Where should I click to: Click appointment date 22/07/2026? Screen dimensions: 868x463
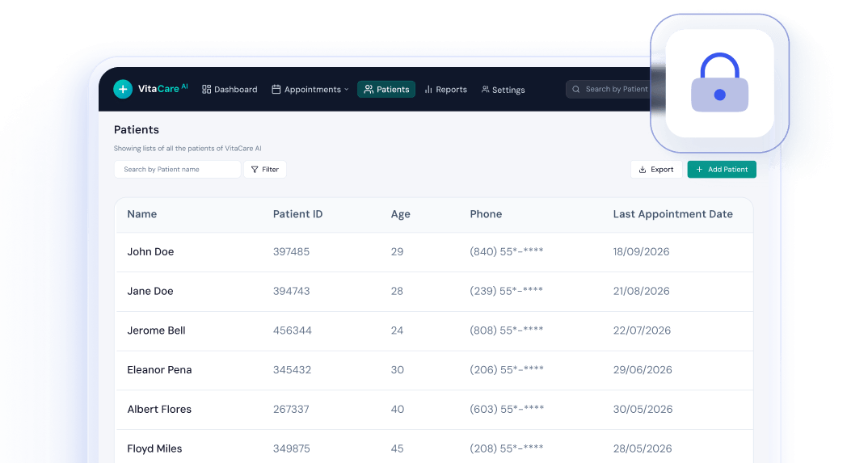click(642, 330)
